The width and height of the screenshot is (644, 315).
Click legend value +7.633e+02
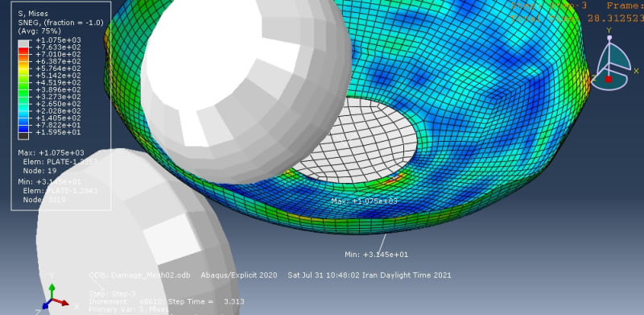(x=58, y=48)
